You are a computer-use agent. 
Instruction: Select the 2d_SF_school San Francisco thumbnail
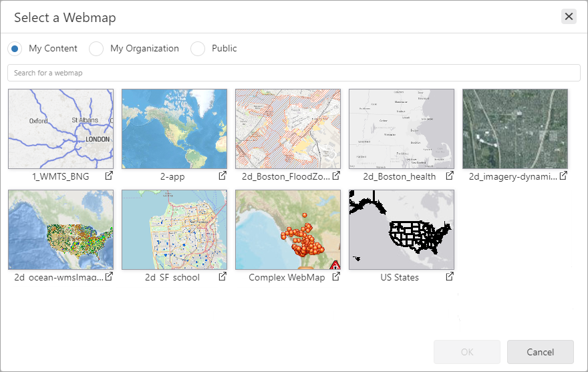(x=174, y=230)
